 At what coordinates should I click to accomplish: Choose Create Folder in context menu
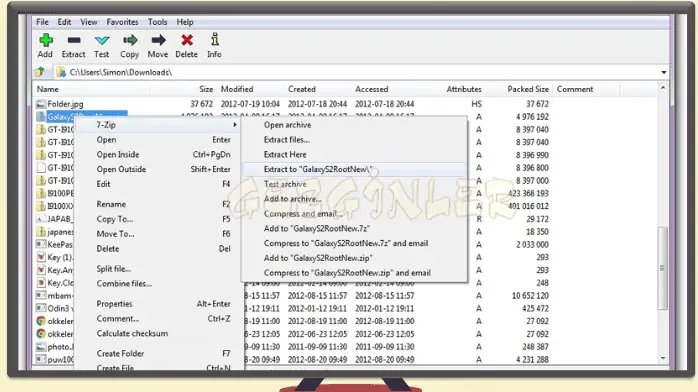[x=120, y=353]
